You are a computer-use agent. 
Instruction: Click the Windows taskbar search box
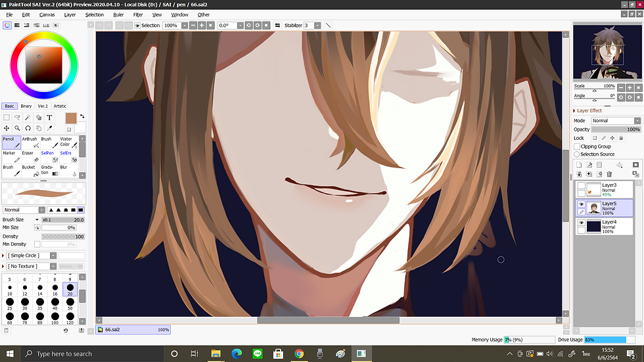92,354
